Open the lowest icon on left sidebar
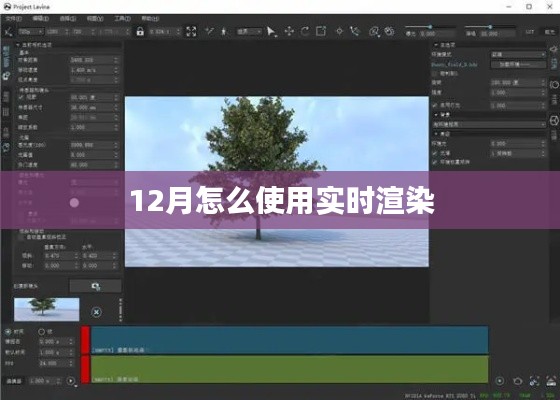The width and height of the screenshot is (560, 400). (x=6, y=147)
